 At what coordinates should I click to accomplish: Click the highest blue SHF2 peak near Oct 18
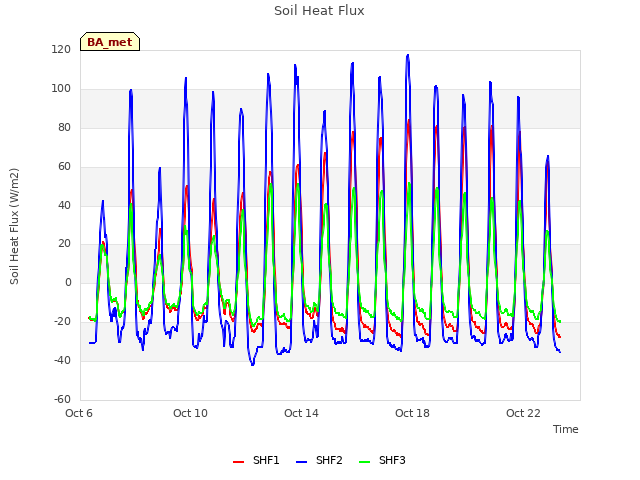click(x=408, y=55)
